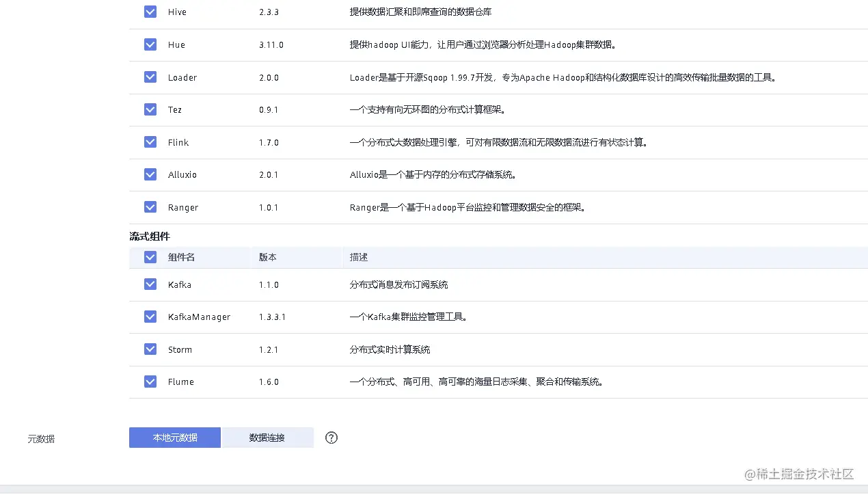Toggle select-all checkbox in 流式组件 header
The image size is (868, 495).
point(150,257)
